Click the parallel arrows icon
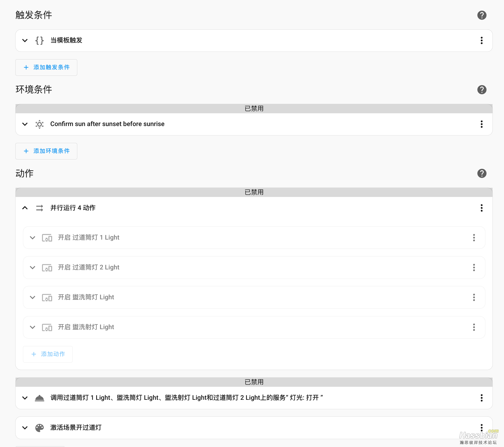This screenshot has height=447, width=504. point(40,208)
